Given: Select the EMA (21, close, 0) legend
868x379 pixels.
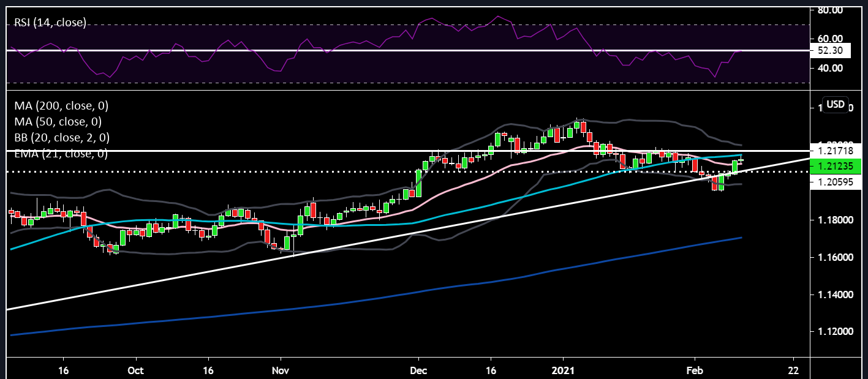Looking at the screenshot, I should tap(61, 154).
